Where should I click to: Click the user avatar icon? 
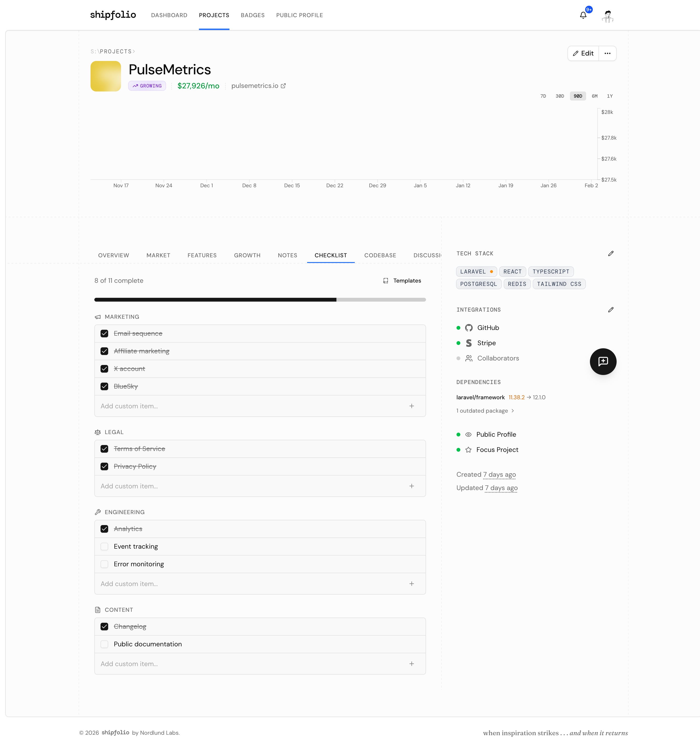[607, 16]
